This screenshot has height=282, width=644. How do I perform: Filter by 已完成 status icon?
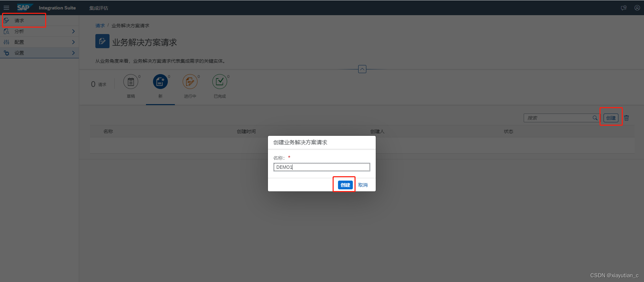(220, 82)
